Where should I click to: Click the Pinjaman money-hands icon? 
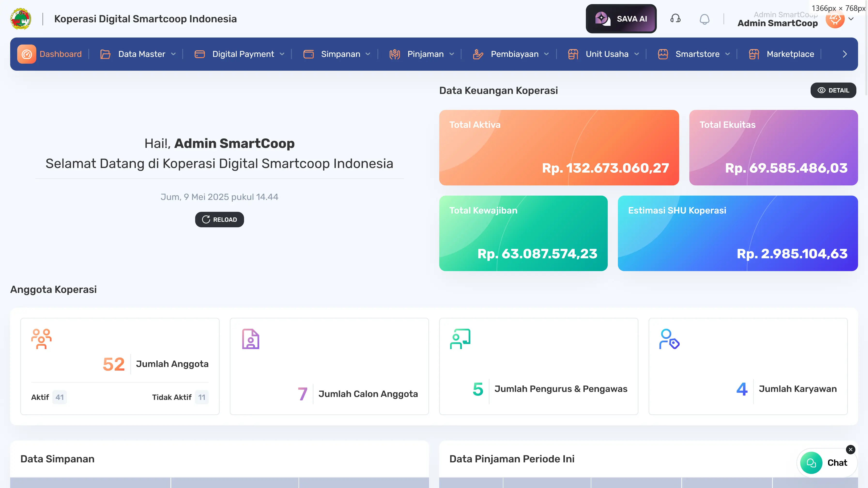pyautogui.click(x=395, y=54)
